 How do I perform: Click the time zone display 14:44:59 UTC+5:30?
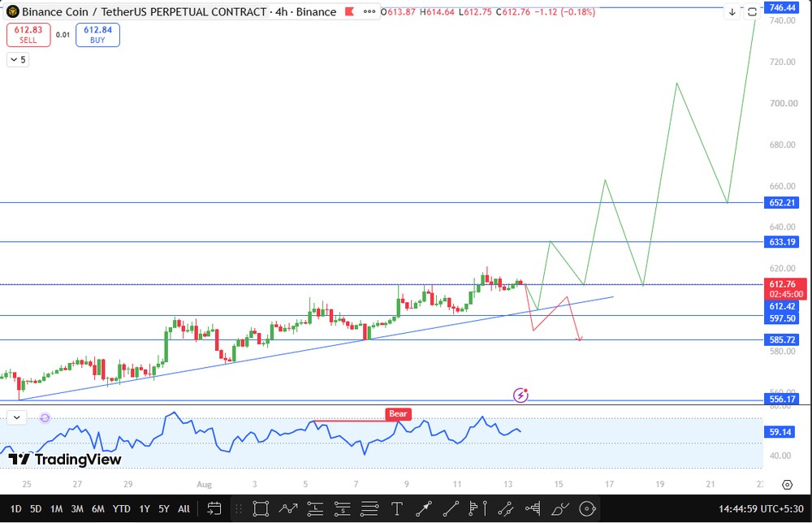coord(761,509)
